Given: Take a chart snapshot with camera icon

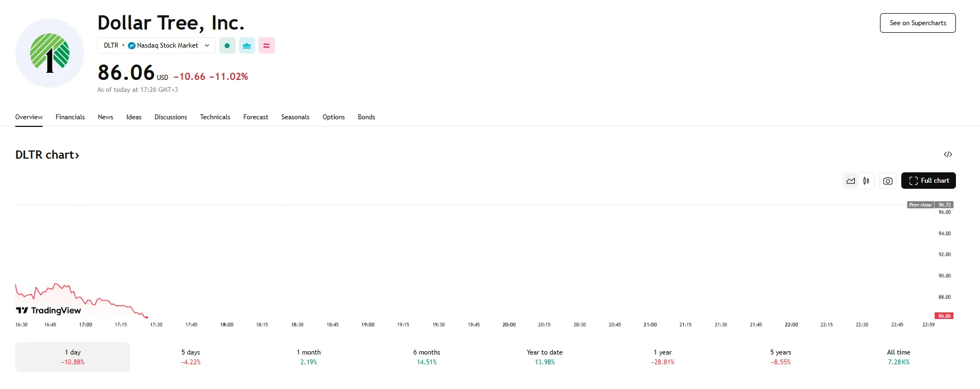Looking at the screenshot, I should point(888,181).
